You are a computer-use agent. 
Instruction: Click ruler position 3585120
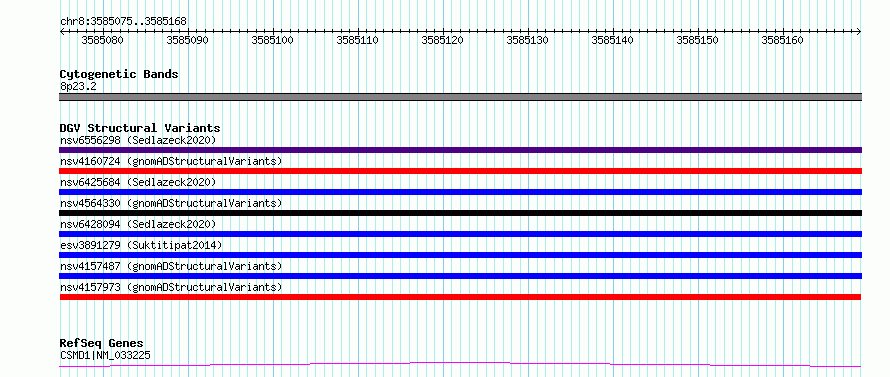tap(443, 40)
